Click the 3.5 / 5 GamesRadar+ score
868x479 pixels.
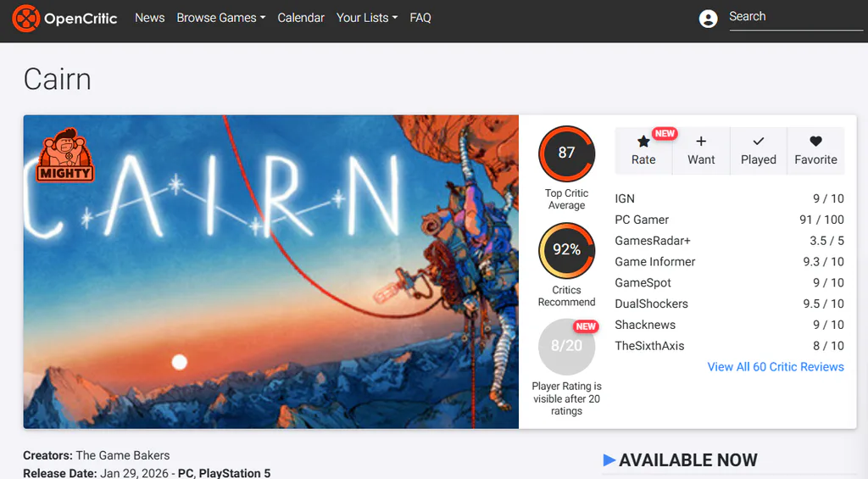click(826, 240)
